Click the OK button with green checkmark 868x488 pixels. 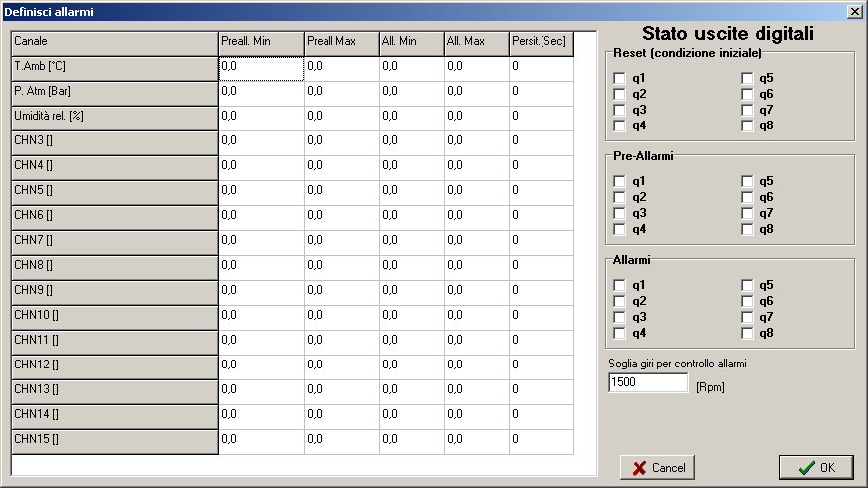tap(816, 467)
